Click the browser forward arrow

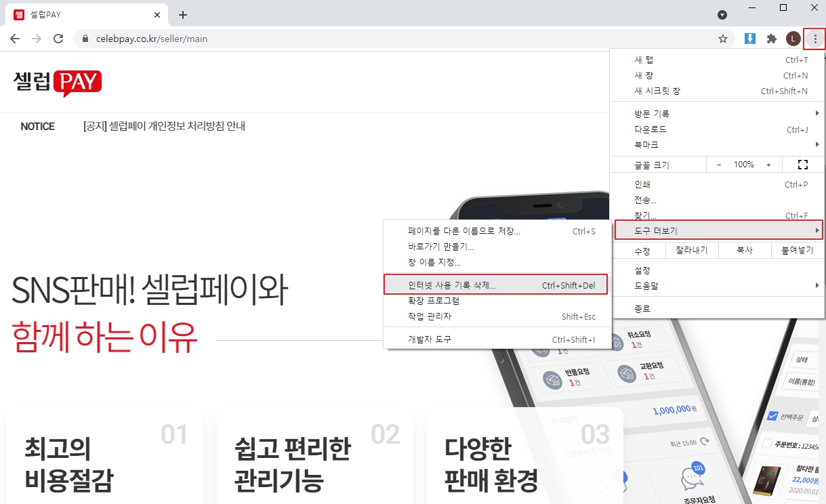(37, 39)
